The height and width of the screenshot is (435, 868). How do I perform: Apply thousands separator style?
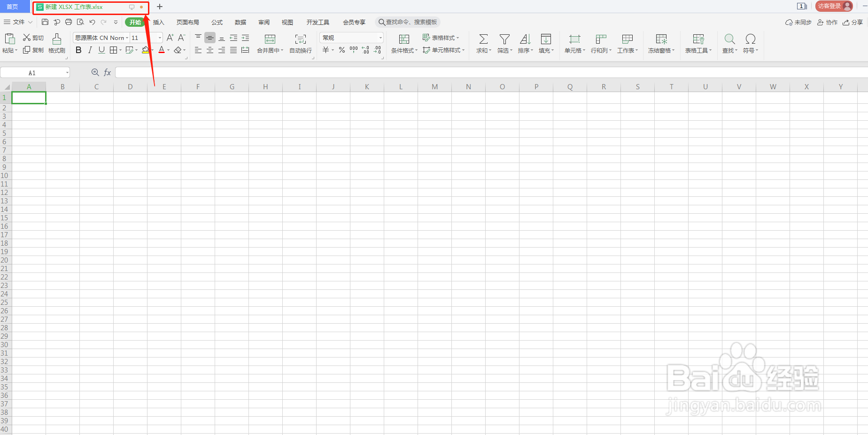click(354, 50)
